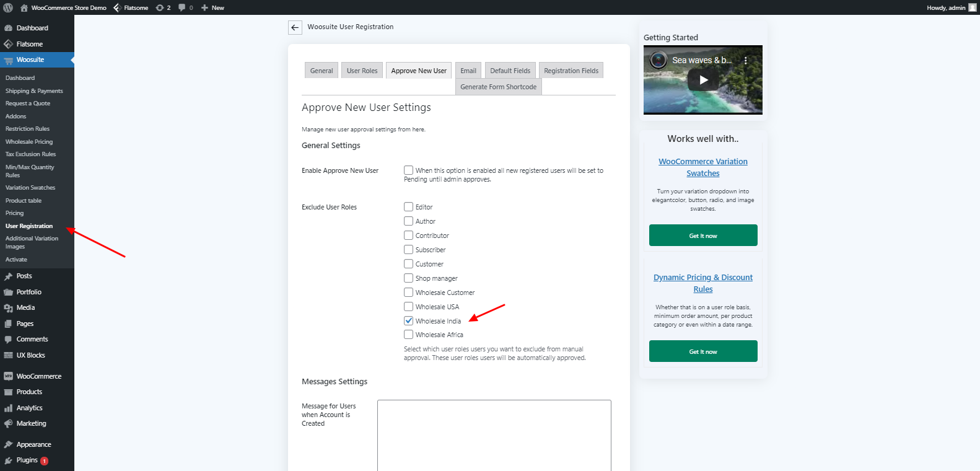Click the WordPress logo icon in admin bar
Viewport: 980px width, 471px height.
tap(8, 7)
